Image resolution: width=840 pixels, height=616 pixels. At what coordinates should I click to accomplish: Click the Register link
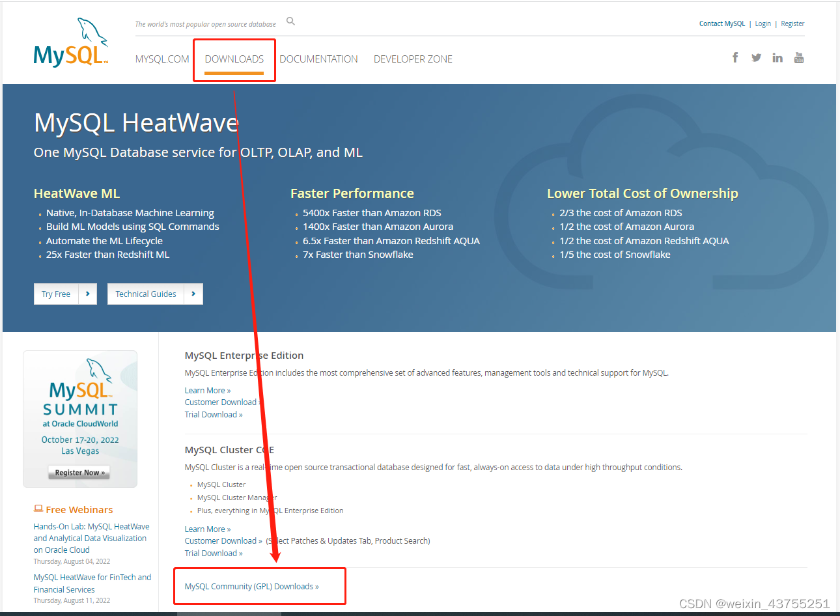[792, 23]
